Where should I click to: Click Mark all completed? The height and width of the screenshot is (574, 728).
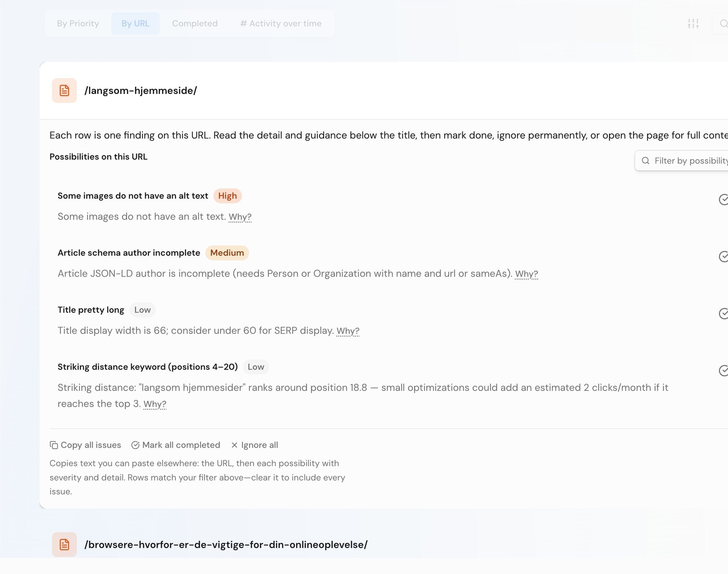point(176,445)
